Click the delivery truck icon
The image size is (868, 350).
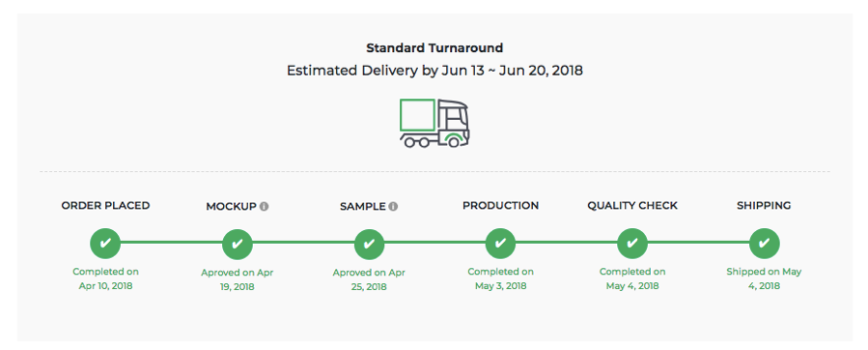click(434, 123)
